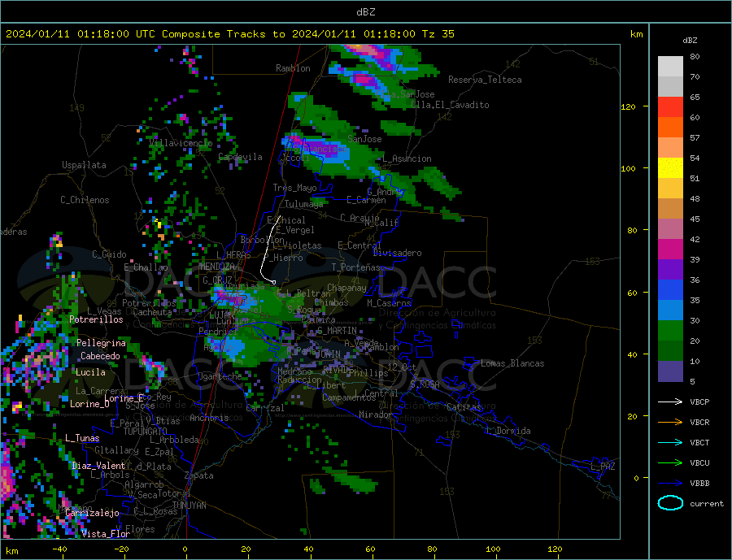Pick the light gray 80 dBZ swatch

[x=670, y=67]
